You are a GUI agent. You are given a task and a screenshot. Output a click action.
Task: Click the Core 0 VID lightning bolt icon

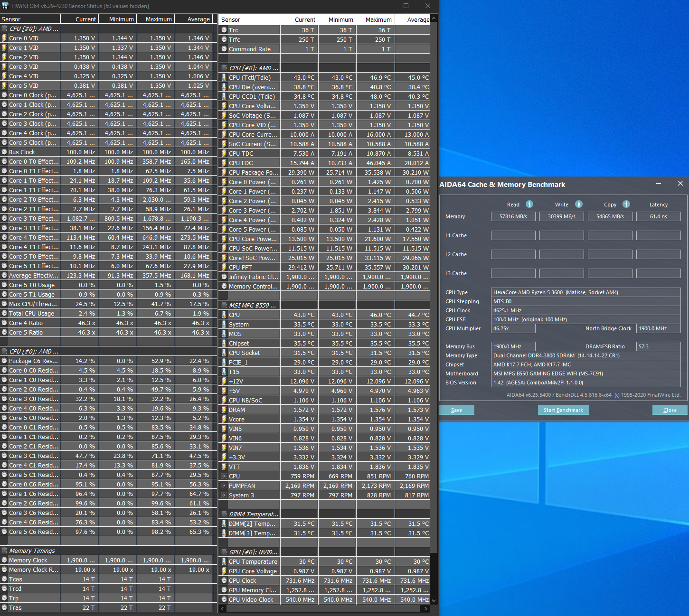[4, 38]
